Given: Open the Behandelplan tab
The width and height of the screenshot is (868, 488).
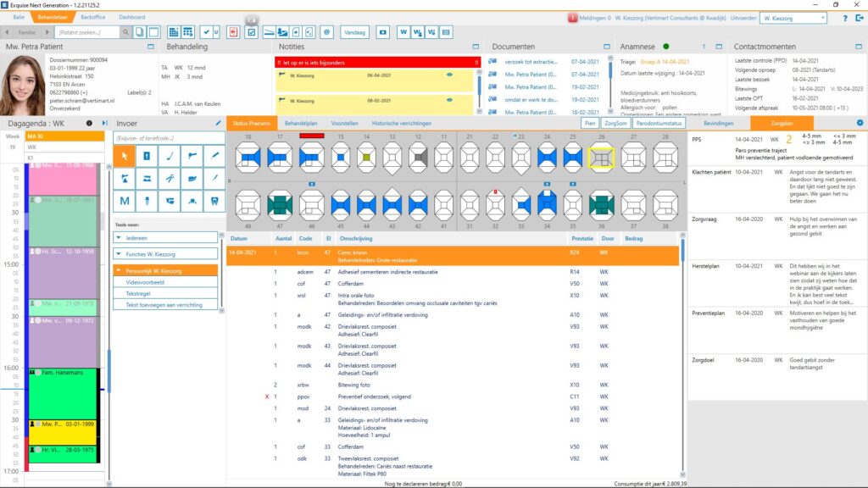Looking at the screenshot, I should 301,124.
